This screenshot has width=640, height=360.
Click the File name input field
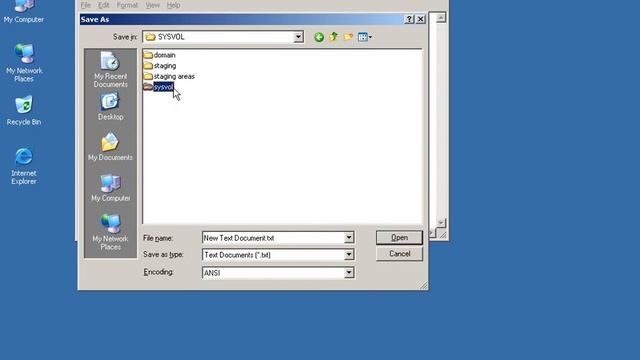coord(273,238)
